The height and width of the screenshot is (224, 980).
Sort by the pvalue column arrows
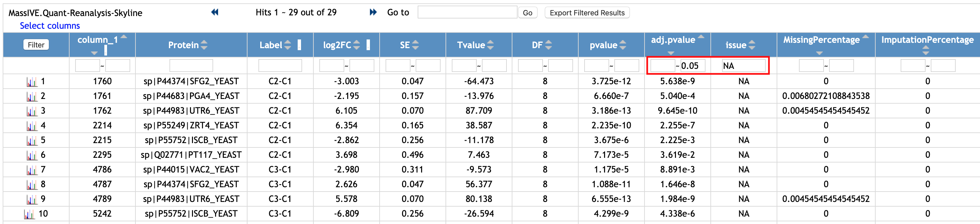click(623, 45)
